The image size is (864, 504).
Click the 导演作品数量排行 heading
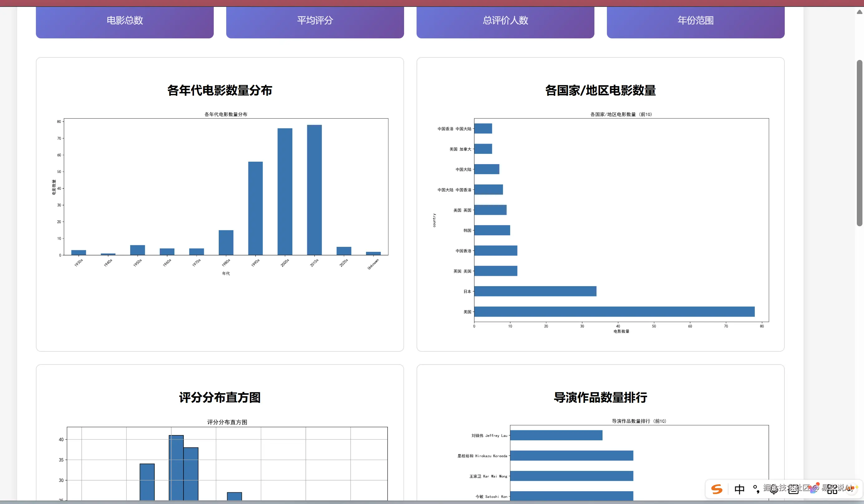click(600, 398)
